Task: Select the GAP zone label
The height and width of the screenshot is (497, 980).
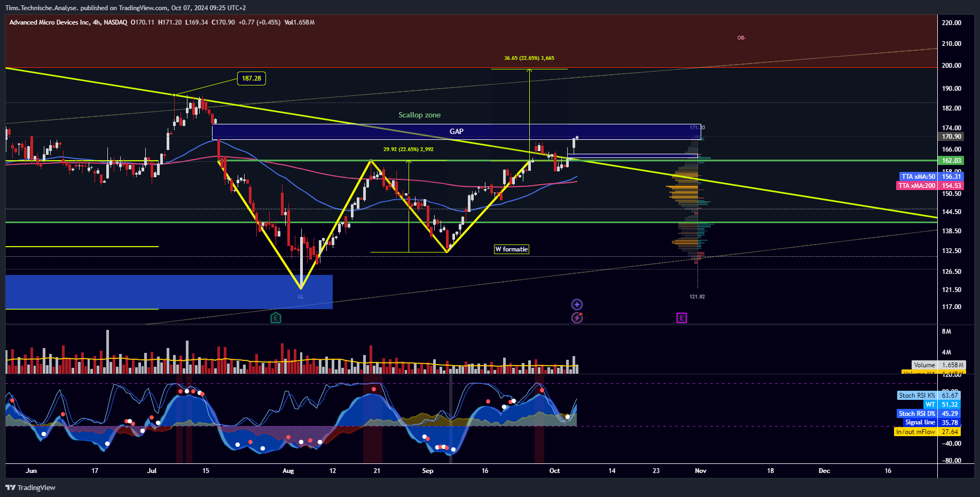Action: coord(457,131)
